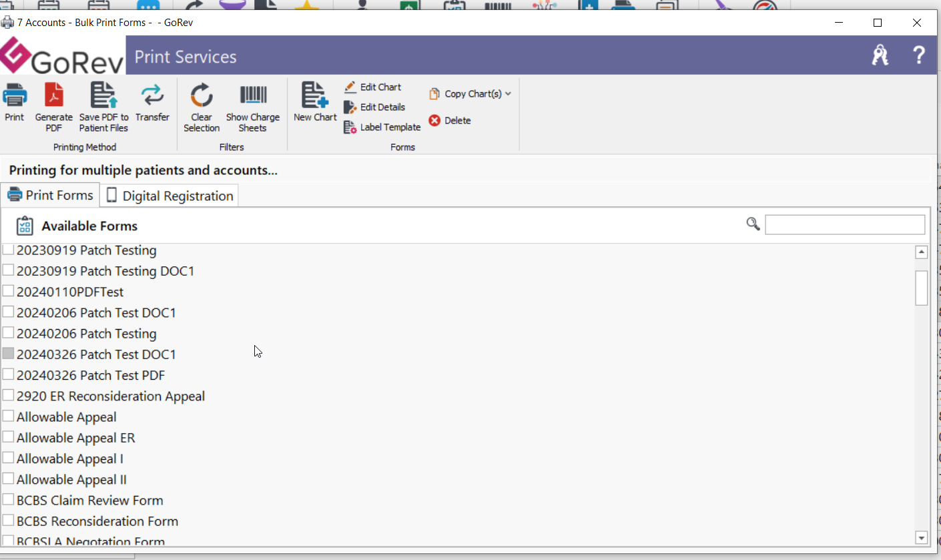Click the New Chart icon
941x560 pixels.
point(315,95)
